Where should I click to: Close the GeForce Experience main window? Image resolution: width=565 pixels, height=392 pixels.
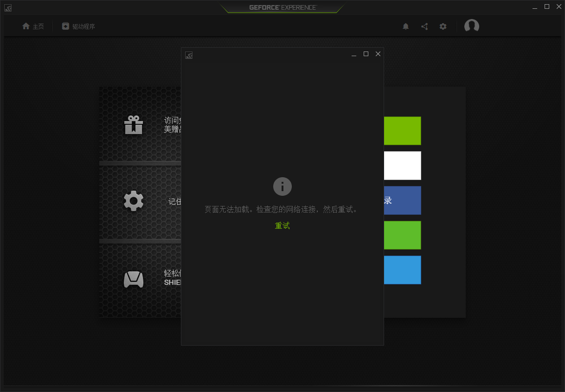coord(559,6)
